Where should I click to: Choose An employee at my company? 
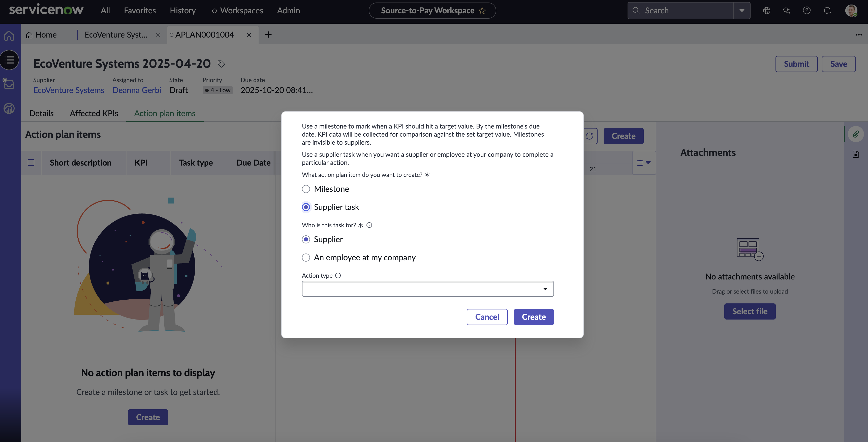(x=306, y=258)
